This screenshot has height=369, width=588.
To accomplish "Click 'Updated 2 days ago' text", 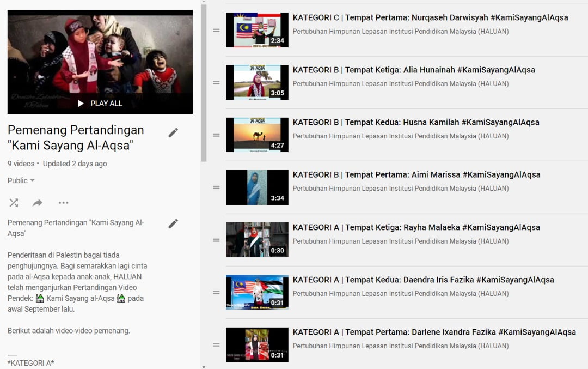I will 75,164.
